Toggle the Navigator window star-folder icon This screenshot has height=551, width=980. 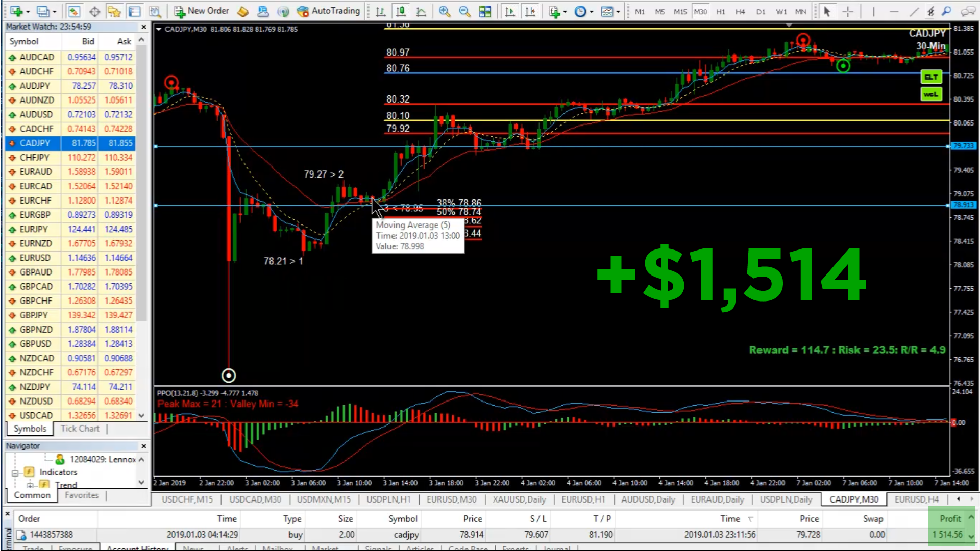114,11
